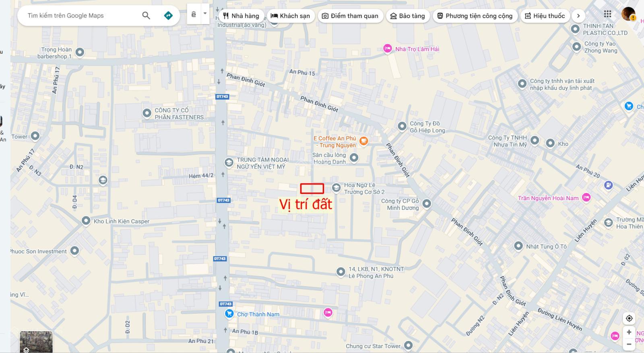This screenshot has height=353, width=644.
Task: Focus the Tìm kiếm trên Google Maps field
Action: point(80,16)
